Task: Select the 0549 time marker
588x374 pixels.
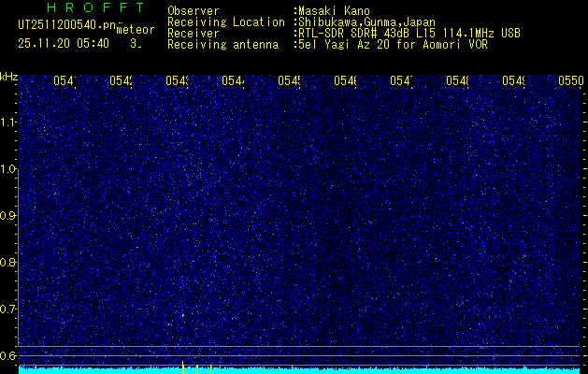Action: (x=513, y=80)
